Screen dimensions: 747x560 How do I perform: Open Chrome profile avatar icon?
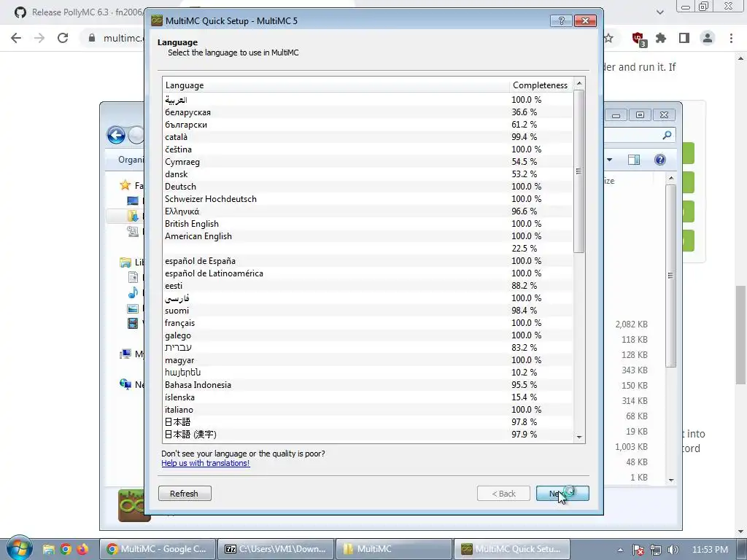pyautogui.click(x=708, y=38)
